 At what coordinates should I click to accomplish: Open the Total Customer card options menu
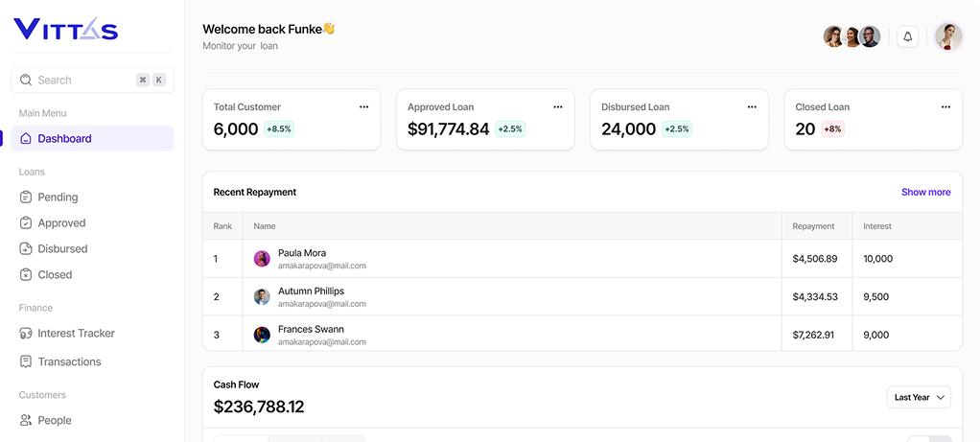(363, 107)
